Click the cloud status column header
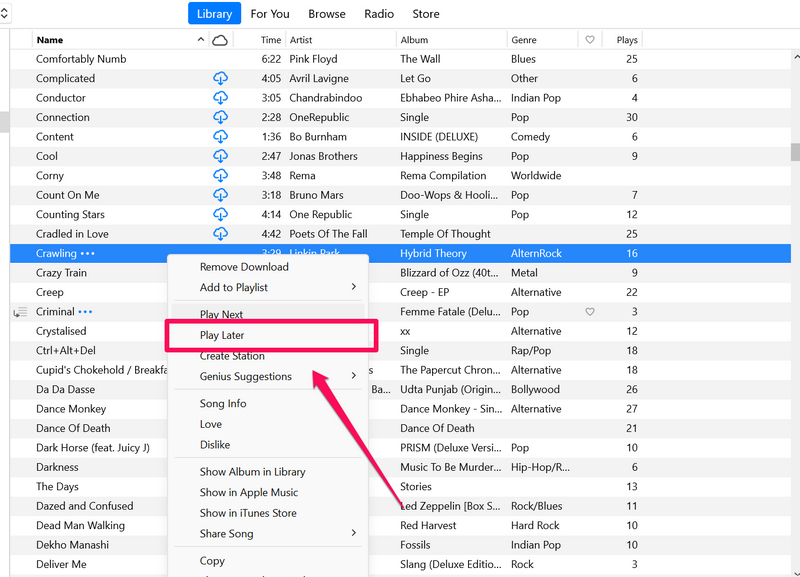Viewport: 800px width, 577px height. [220, 40]
